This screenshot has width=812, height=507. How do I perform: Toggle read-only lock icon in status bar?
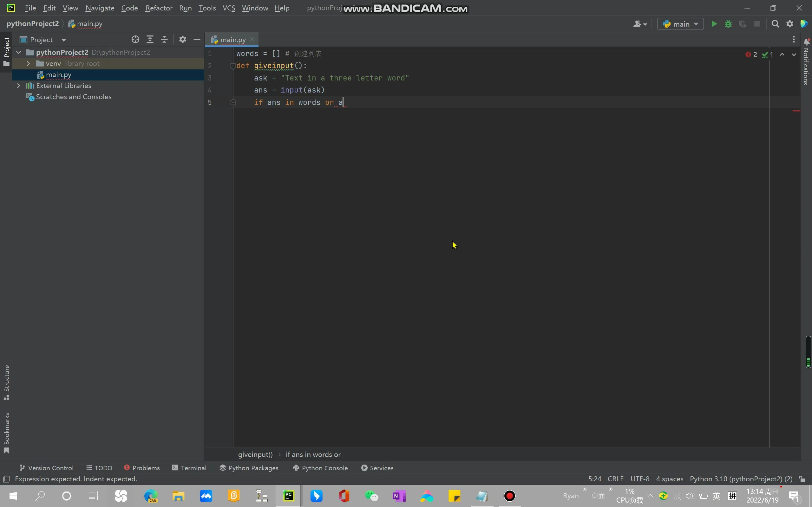pyautogui.click(x=802, y=479)
